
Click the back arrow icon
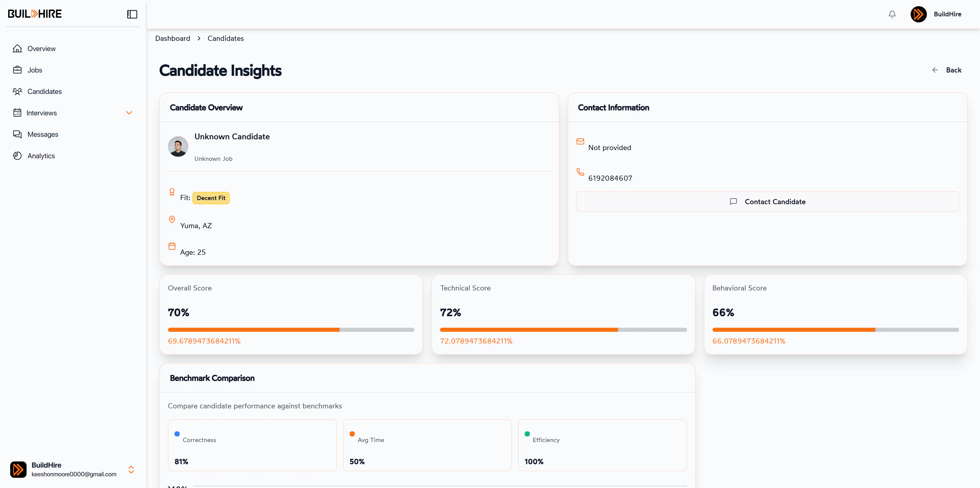935,70
